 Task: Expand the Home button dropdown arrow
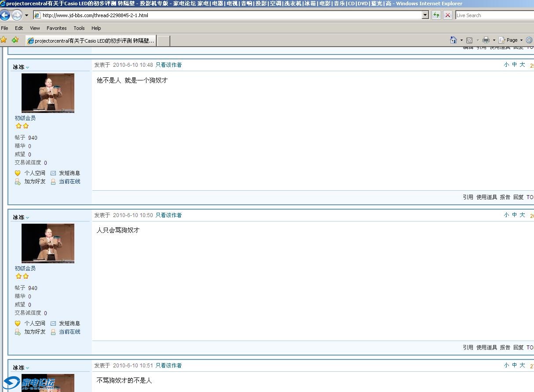click(461, 40)
